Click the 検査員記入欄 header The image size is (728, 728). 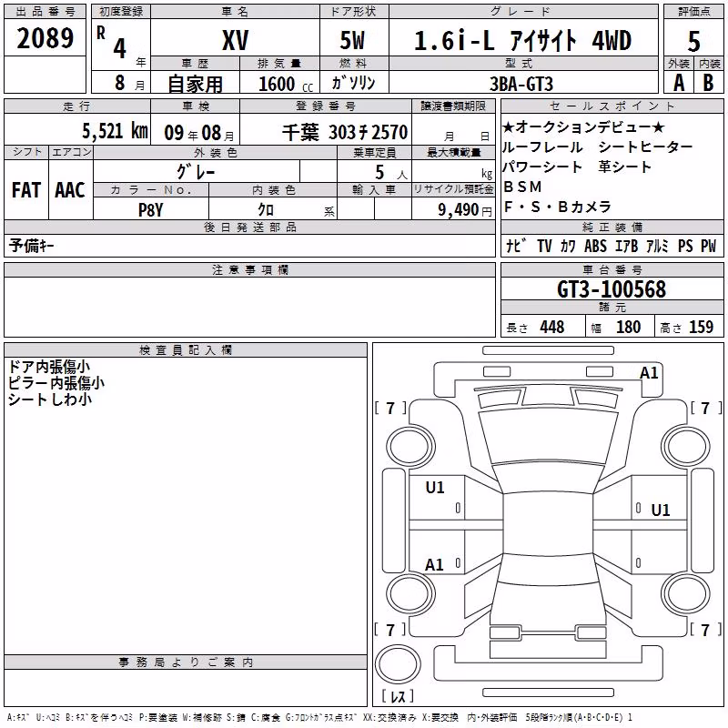tap(186, 350)
